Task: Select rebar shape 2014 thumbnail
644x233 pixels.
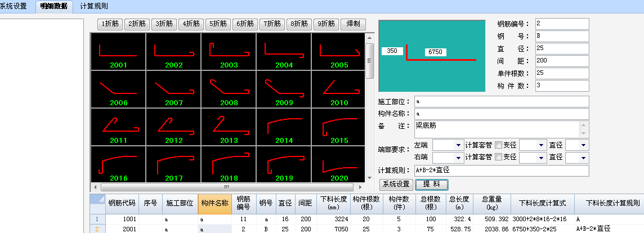Action: [x=284, y=127]
